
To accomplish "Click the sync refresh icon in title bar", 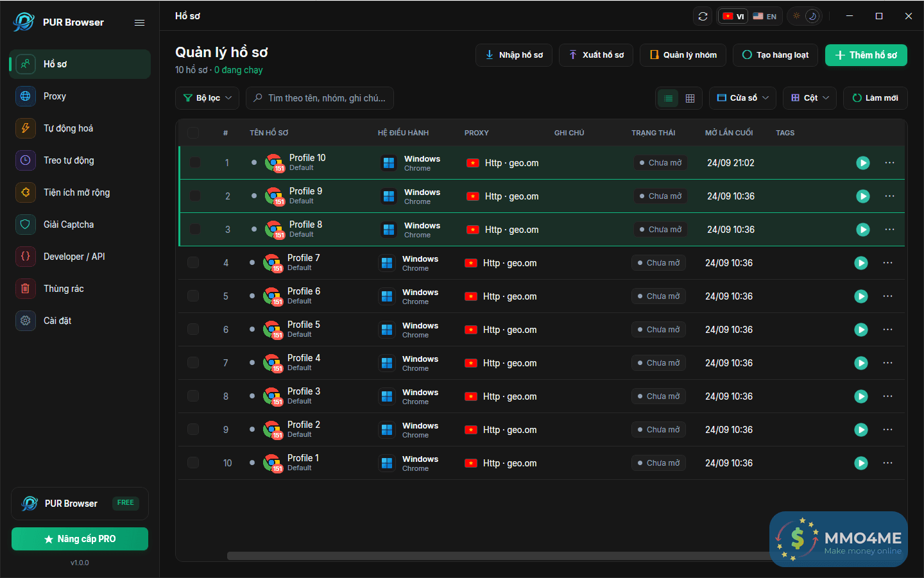I will (703, 16).
